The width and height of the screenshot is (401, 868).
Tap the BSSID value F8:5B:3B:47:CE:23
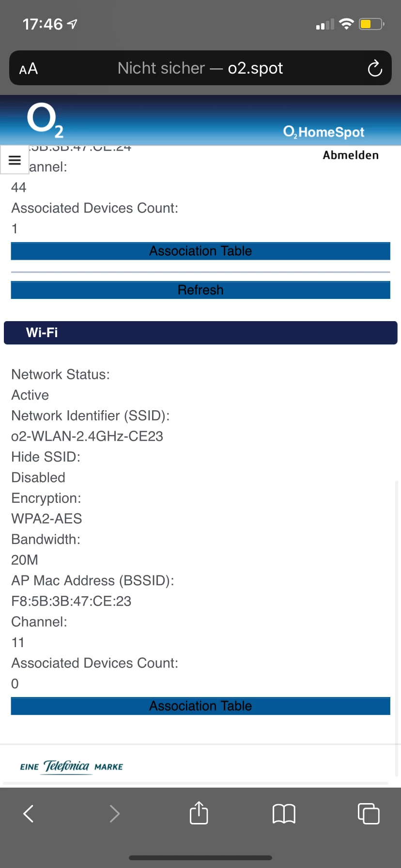(71, 601)
